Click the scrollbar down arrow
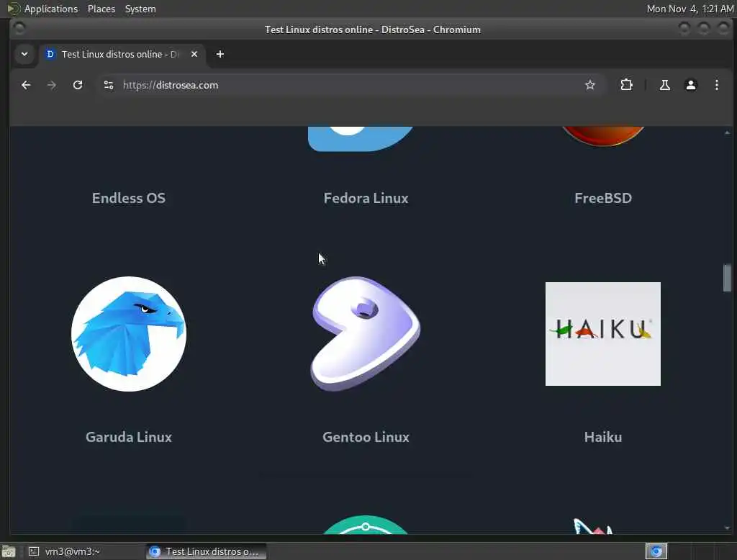737x560 pixels. [x=727, y=528]
